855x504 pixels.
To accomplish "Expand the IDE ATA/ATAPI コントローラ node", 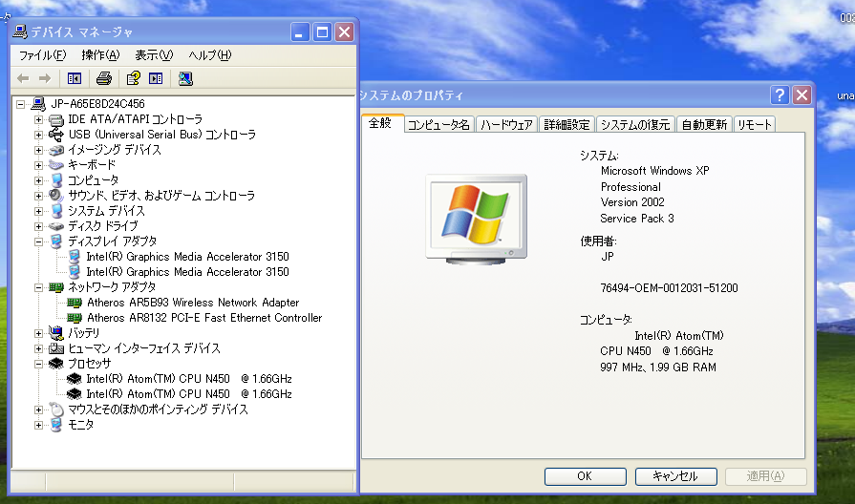I will 39,119.
